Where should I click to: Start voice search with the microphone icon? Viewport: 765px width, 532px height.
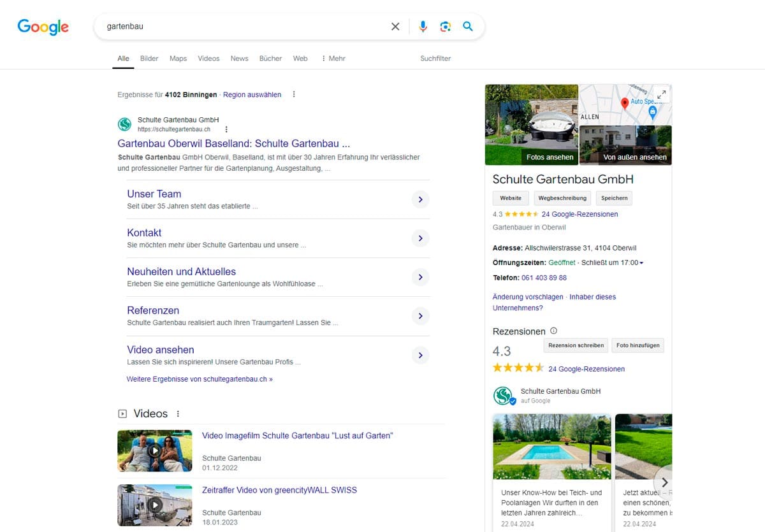423,27
